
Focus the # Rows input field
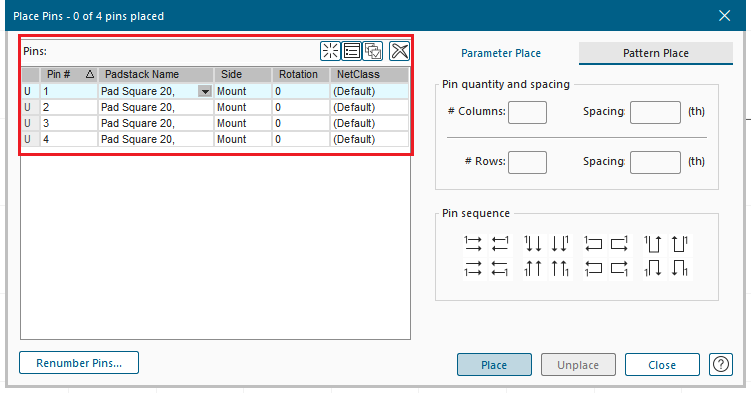[x=527, y=162]
